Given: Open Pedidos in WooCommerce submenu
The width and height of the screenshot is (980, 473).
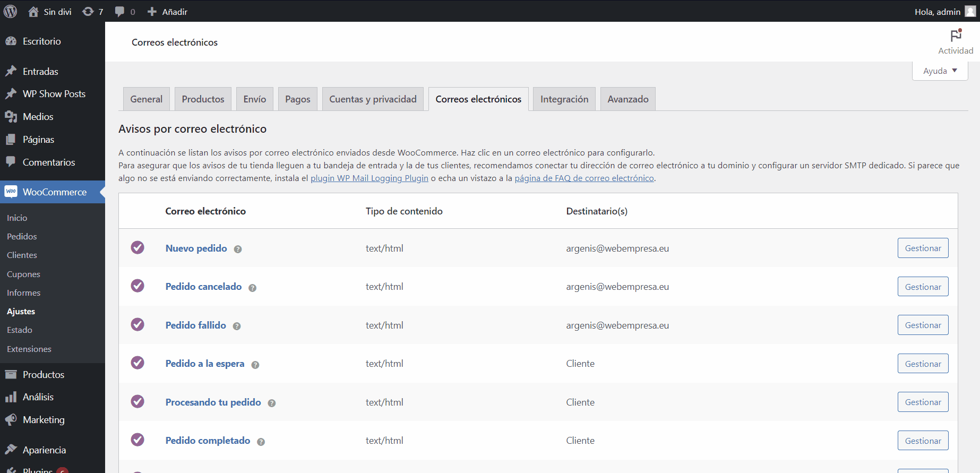Looking at the screenshot, I should point(22,237).
